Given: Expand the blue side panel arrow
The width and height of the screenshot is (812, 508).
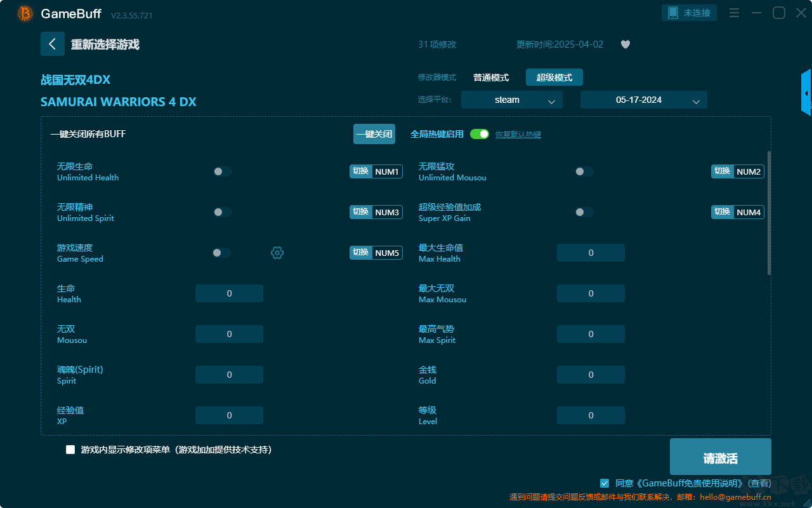Looking at the screenshot, I should point(806,93).
